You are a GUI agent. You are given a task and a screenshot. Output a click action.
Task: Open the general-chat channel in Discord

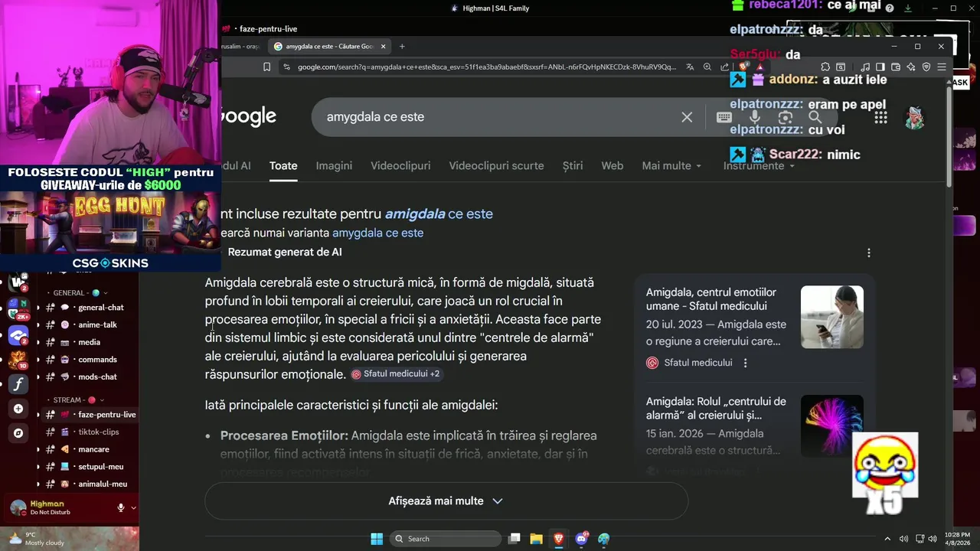click(x=101, y=308)
